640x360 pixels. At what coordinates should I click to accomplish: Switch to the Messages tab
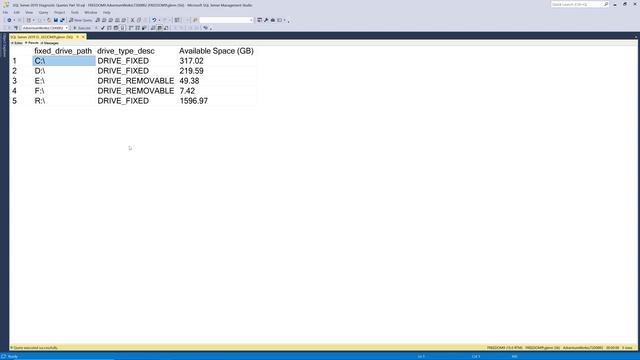tap(50, 43)
